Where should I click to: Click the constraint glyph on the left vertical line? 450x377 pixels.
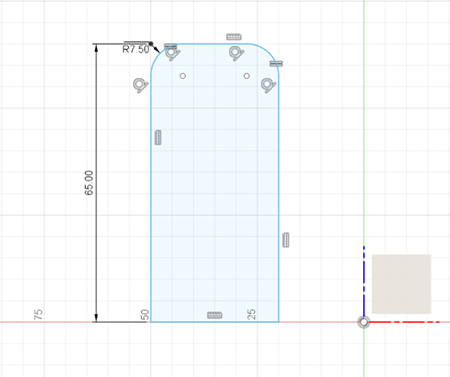pos(158,137)
